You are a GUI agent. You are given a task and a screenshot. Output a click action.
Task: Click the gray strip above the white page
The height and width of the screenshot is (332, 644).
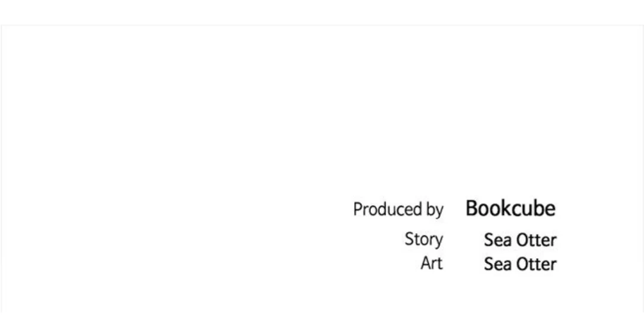click(322, 12)
